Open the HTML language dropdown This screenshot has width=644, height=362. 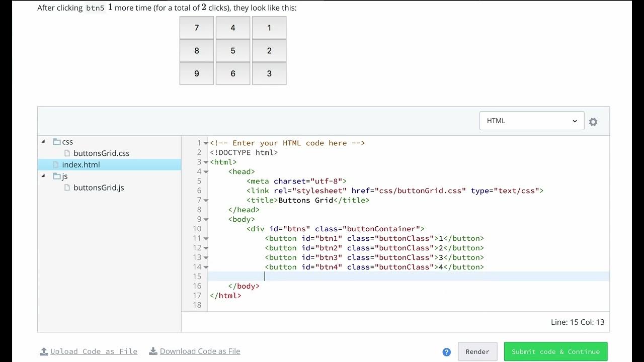pos(532,121)
